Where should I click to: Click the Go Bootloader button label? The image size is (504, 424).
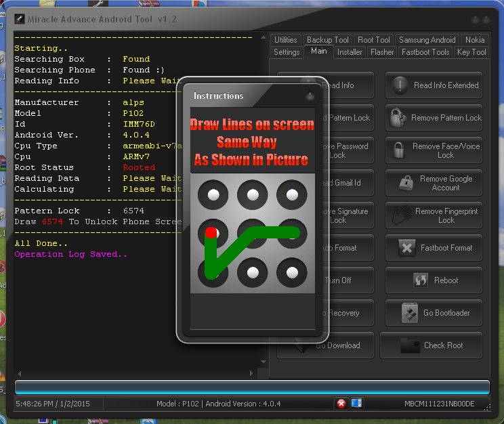pyautogui.click(x=446, y=313)
